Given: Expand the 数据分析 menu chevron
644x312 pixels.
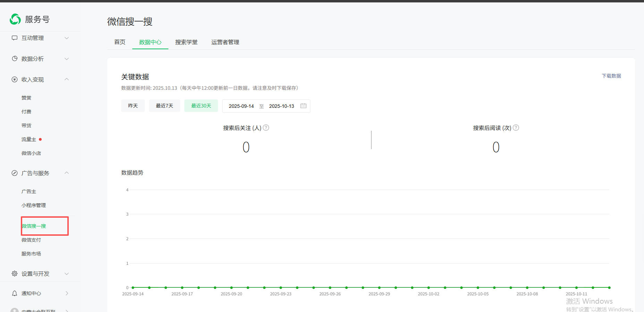Looking at the screenshot, I should (x=67, y=59).
